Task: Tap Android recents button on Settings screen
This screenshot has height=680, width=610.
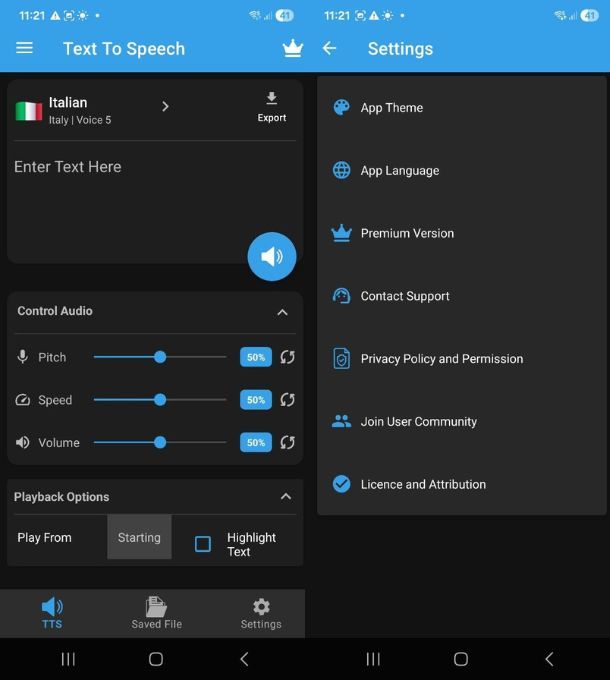Action: click(373, 659)
